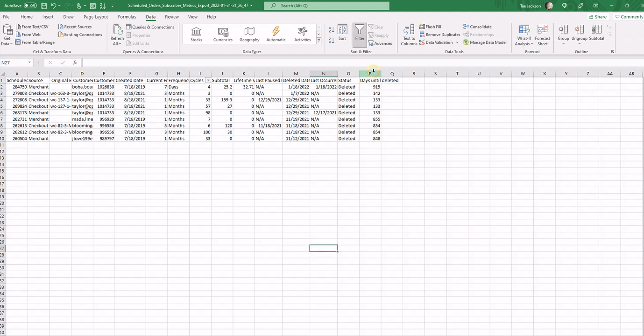Screen dimensions: 644x336
Task: Select the Geography data type
Action: 249,34
